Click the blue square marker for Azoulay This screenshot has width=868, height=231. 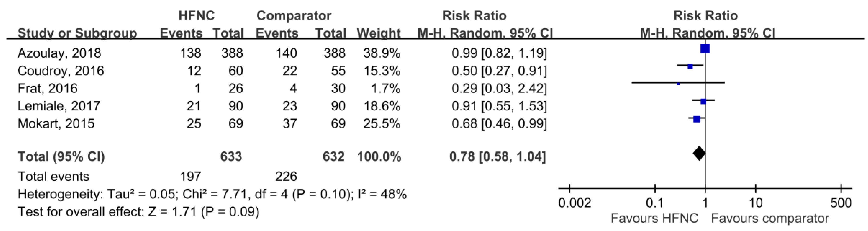(x=705, y=49)
